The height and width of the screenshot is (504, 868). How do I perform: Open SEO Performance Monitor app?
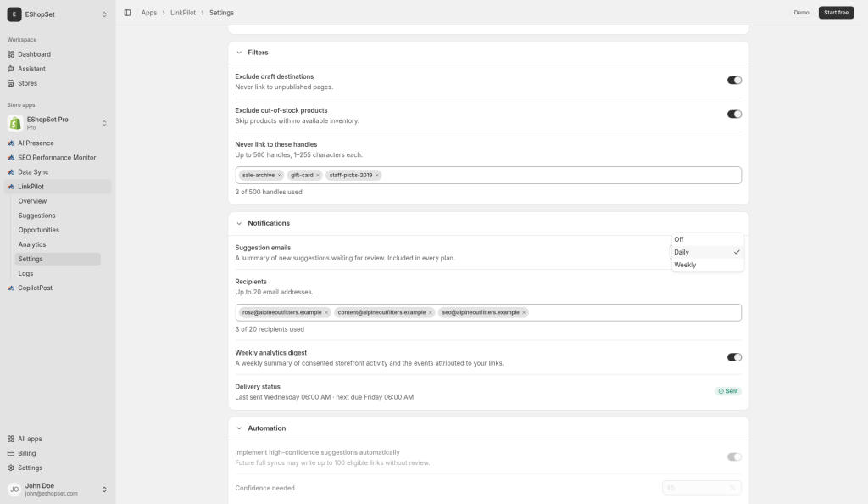[x=58, y=157]
